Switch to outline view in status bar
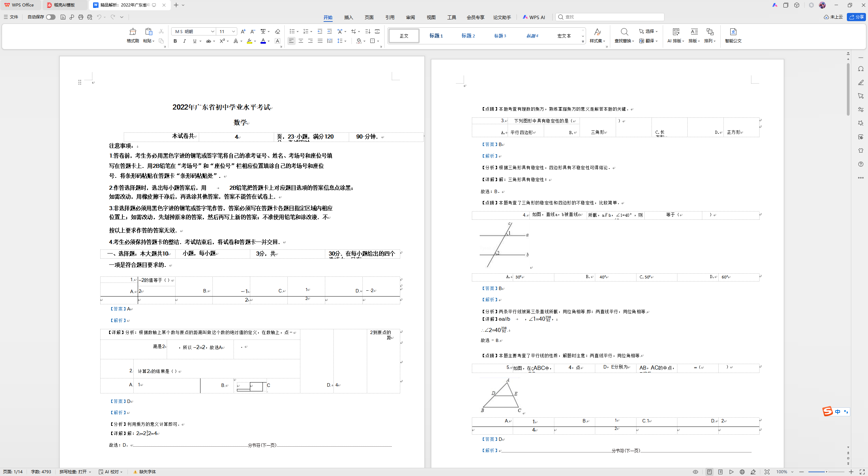The width and height of the screenshot is (868, 476). coord(720,472)
